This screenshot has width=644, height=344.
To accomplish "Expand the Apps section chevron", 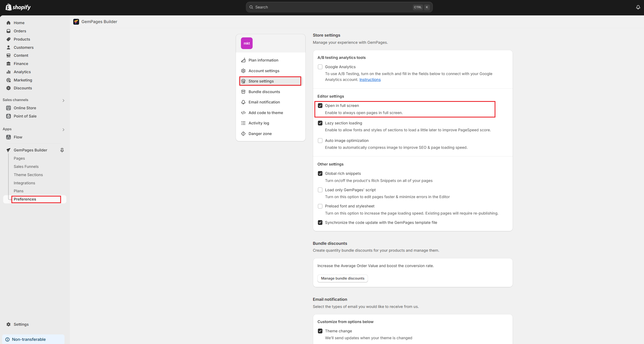I will 63,129.
